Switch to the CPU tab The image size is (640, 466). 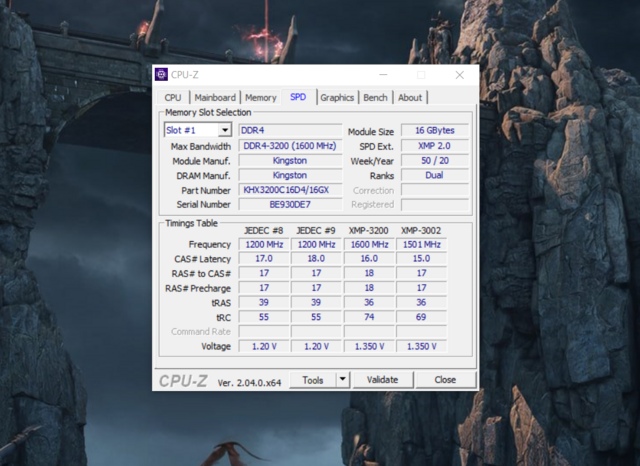pyautogui.click(x=173, y=97)
